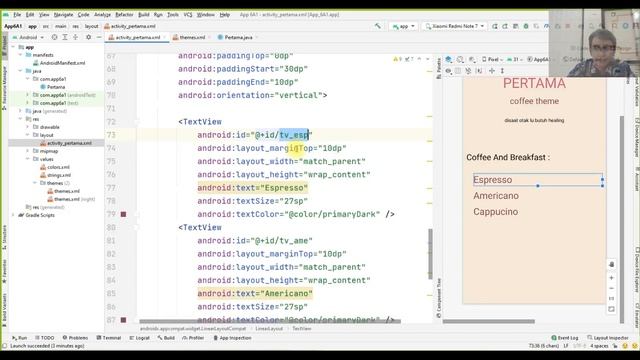Click the color gutter swatch on line 87
The image size is (640, 360).
click(123, 320)
